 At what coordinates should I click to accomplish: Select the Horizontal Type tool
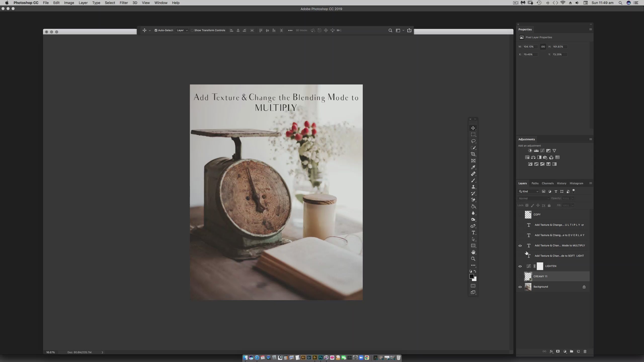coord(473,233)
